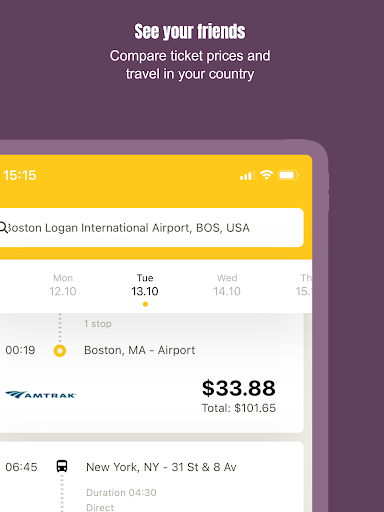Tap the Total: $101.65 label

pyautogui.click(x=239, y=408)
